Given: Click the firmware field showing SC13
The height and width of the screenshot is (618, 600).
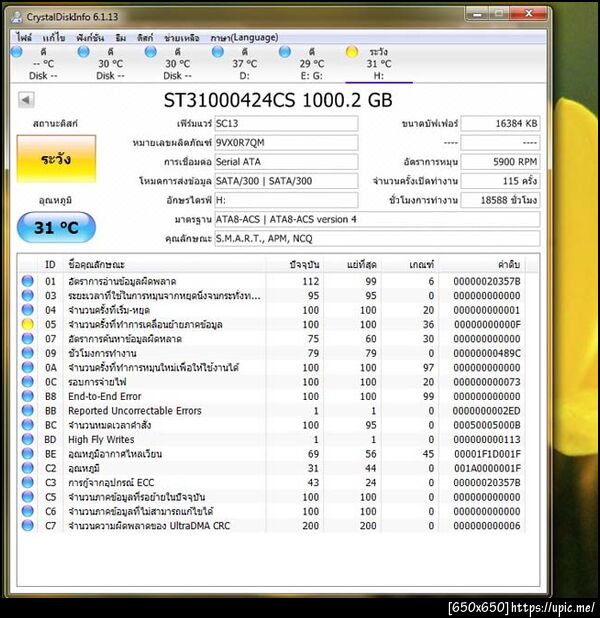Looking at the screenshot, I should tap(286, 123).
